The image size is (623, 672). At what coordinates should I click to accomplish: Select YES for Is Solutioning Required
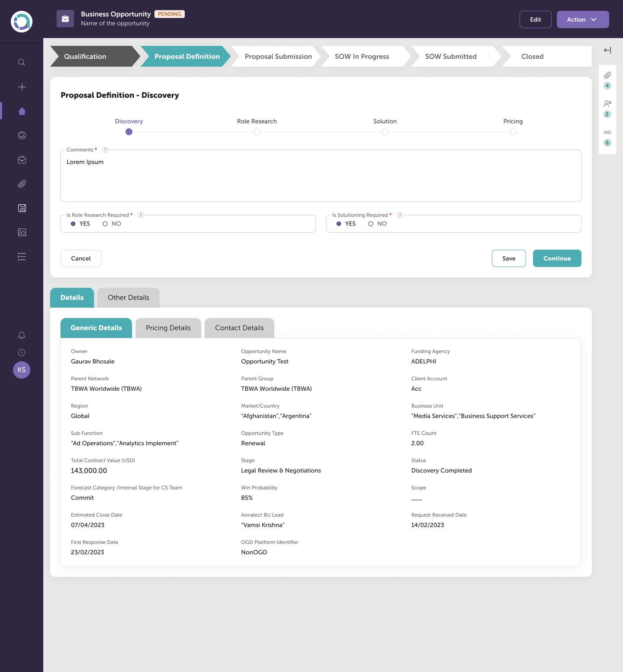(339, 224)
